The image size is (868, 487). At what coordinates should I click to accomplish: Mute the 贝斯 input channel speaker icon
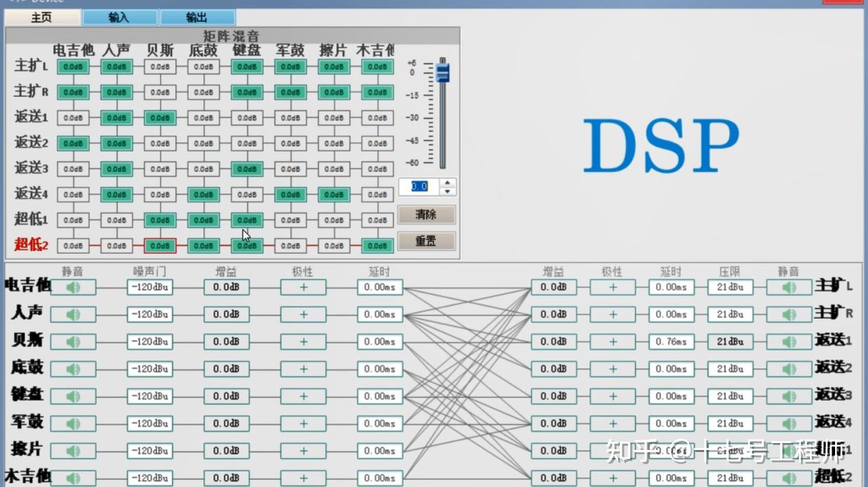pos(74,342)
